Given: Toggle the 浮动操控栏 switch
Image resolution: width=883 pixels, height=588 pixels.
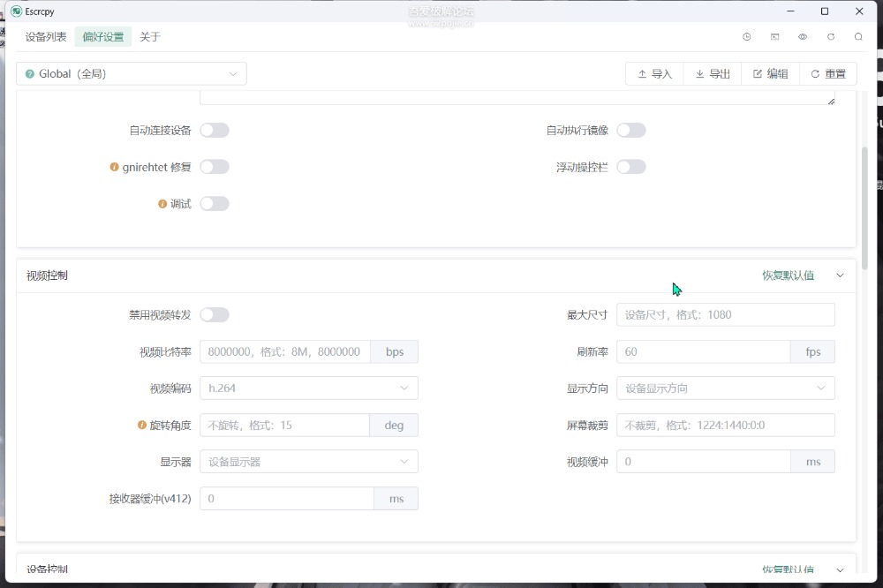Looking at the screenshot, I should click(x=631, y=167).
